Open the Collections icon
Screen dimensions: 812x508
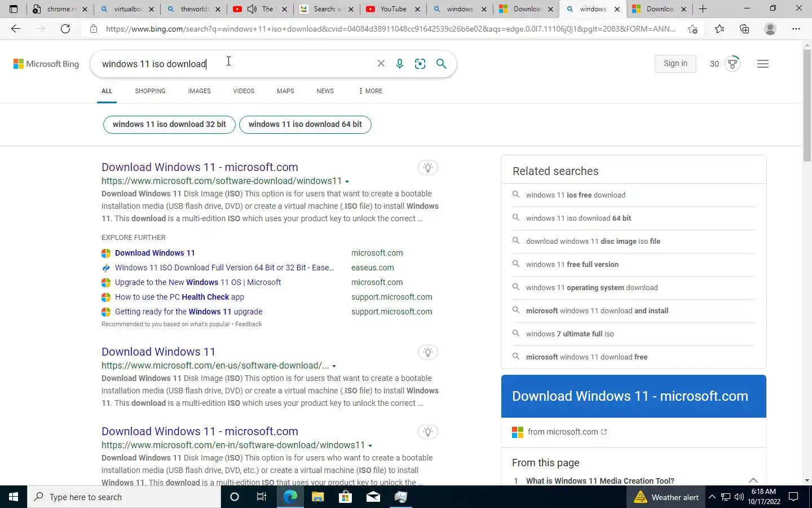pyautogui.click(x=744, y=29)
